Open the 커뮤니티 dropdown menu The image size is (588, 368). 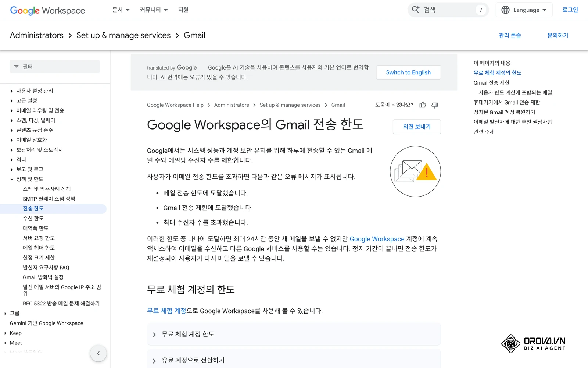coord(154,10)
